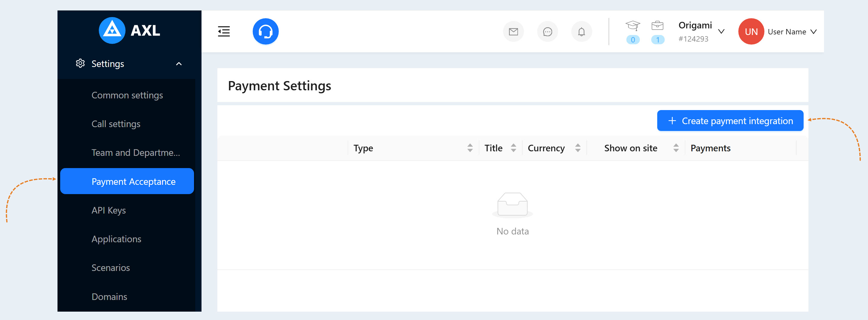Viewport: 868px width, 320px height.
Task: Click the empty inbox No data icon
Action: pyautogui.click(x=513, y=205)
